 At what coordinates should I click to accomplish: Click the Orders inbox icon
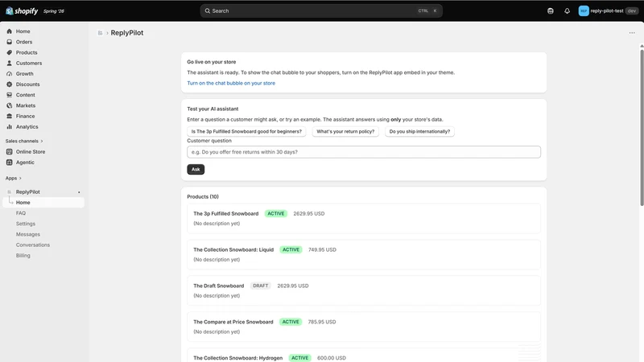(10, 42)
